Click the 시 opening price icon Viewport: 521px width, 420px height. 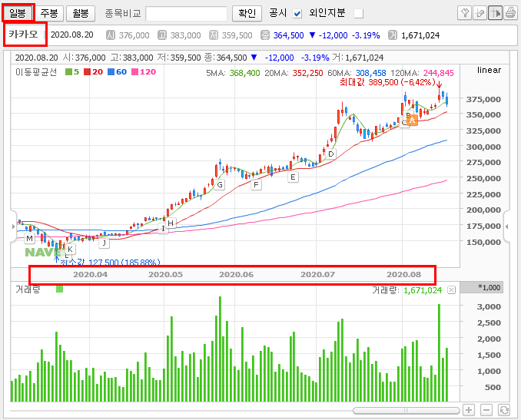coord(111,35)
